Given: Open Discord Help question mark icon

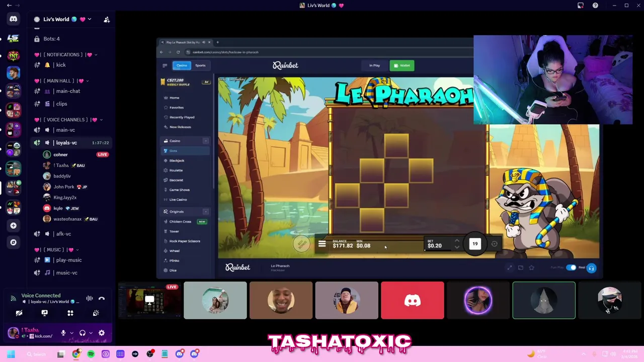Looking at the screenshot, I should point(595,6).
